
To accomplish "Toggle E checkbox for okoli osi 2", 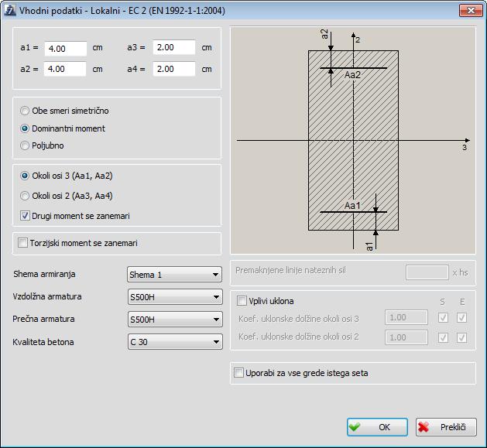I will [x=462, y=337].
